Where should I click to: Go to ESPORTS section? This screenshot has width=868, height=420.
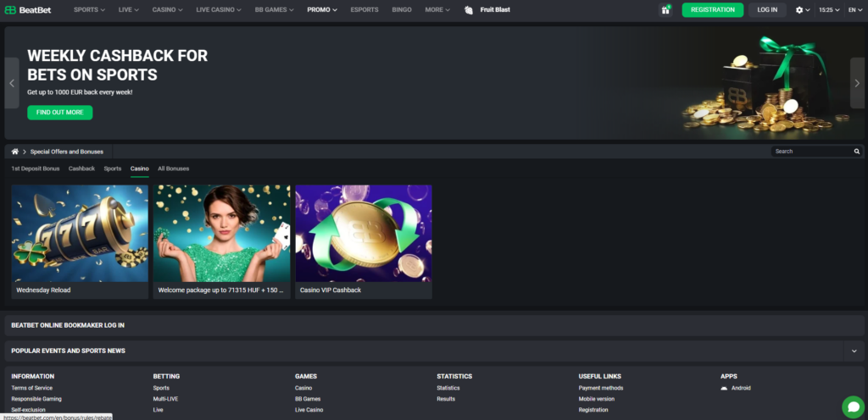[x=364, y=10]
